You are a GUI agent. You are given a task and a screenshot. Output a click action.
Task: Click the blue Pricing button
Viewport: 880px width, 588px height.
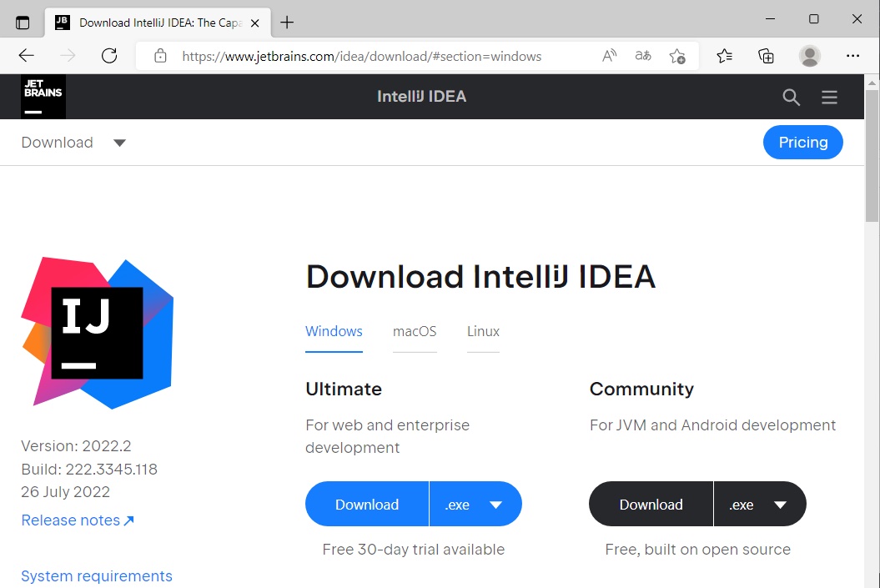pos(802,143)
